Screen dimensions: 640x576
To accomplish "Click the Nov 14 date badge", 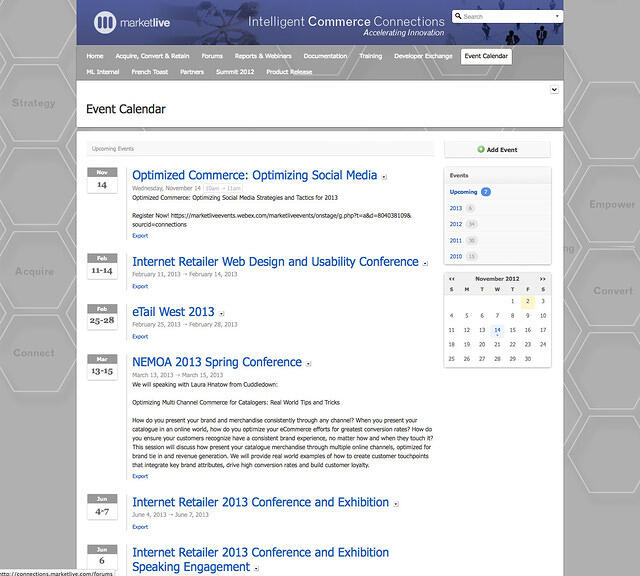I will (x=102, y=180).
